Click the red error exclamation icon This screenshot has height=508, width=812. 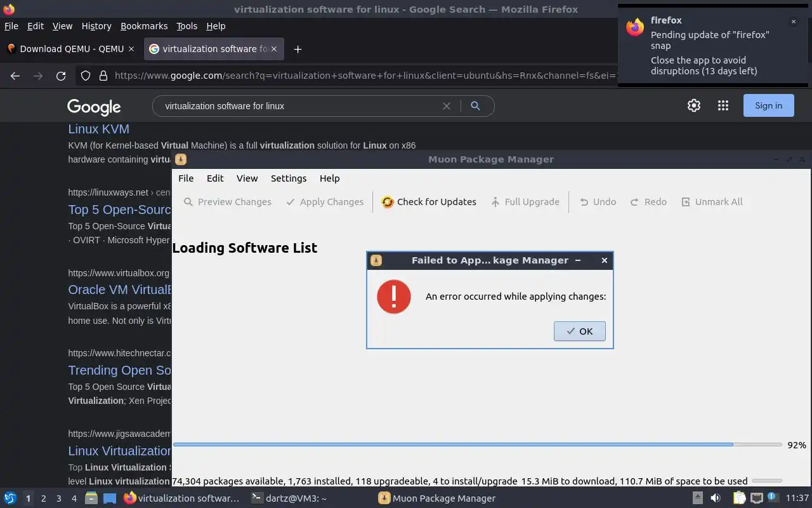click(393, 297)
